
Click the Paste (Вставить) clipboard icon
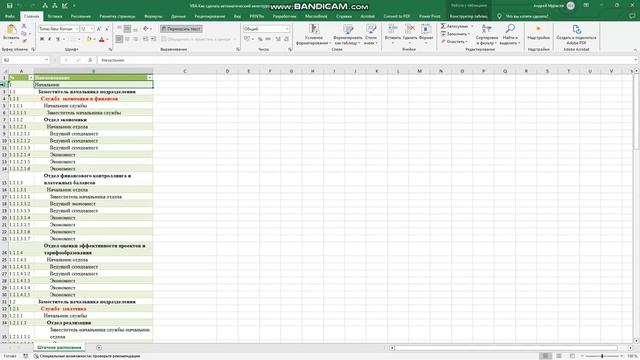click(x=11, y=29)
